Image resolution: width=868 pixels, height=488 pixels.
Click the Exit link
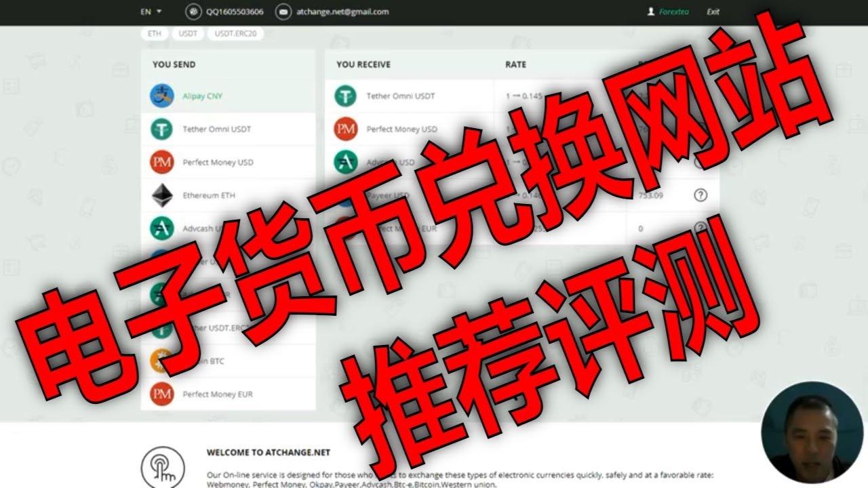click(x=713, y=12)
